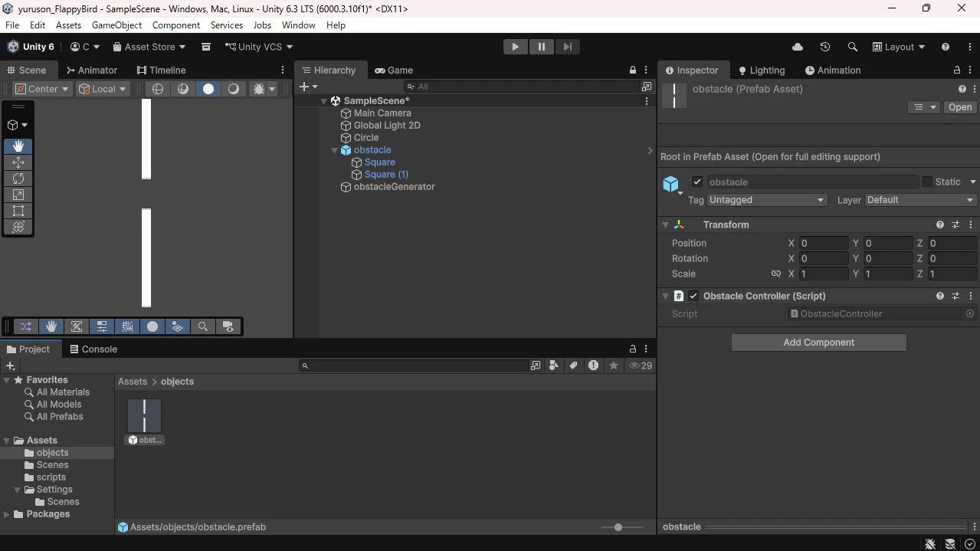
Task: Open the Unity VCS dropdown
Action: pos(259,47)
